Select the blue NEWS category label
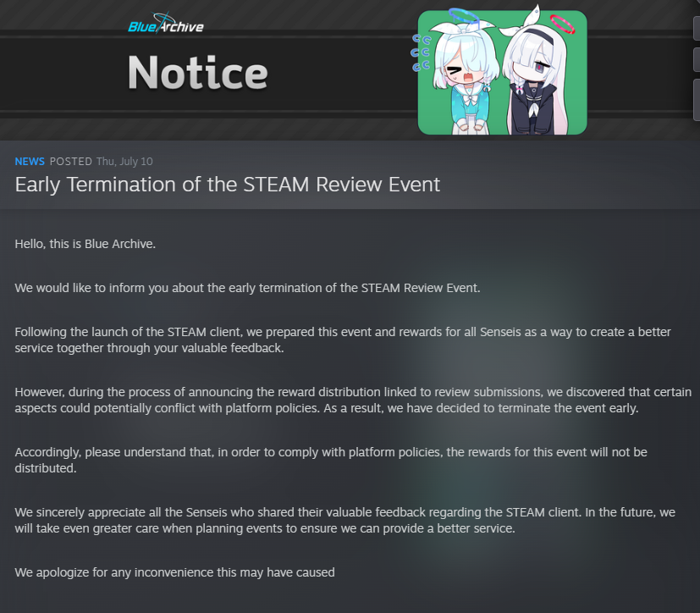The image size is (700, 613). pyautogui.click(x=30, y=161)
